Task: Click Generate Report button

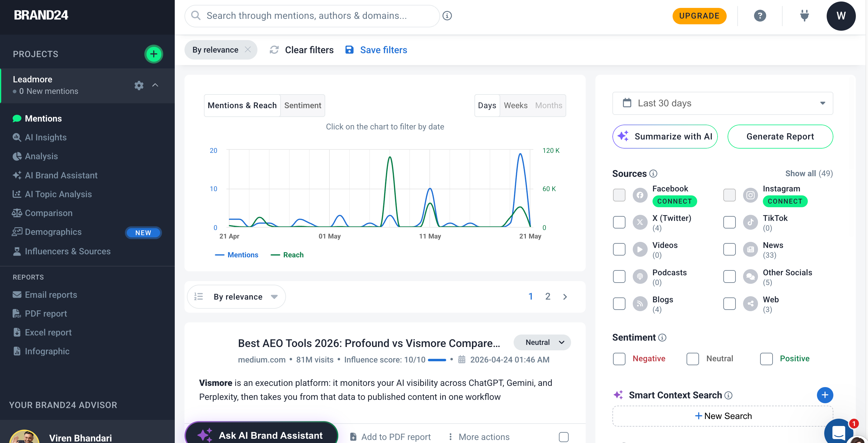Action: (x=780, y=136)
